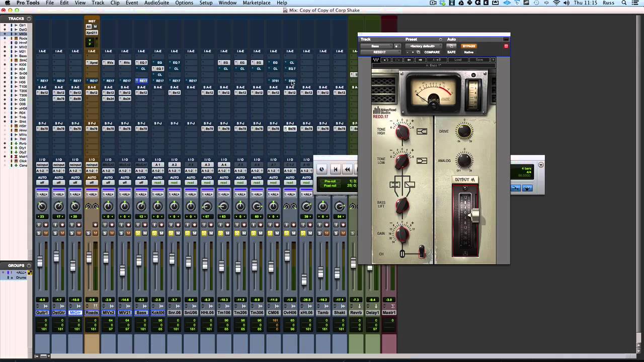Open Guitr1 automation mode selector showing off
This screenshot has width=644, height=362.
click(42, 183)
